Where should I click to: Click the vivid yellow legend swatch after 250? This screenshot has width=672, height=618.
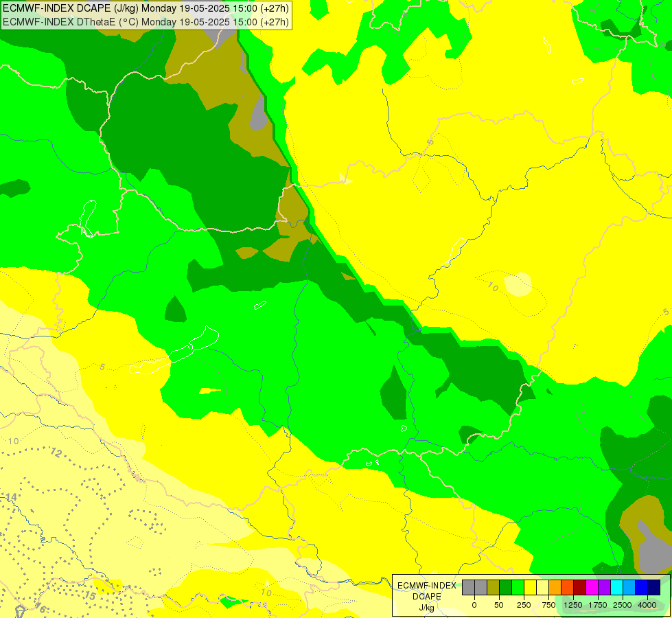[530, 588]
